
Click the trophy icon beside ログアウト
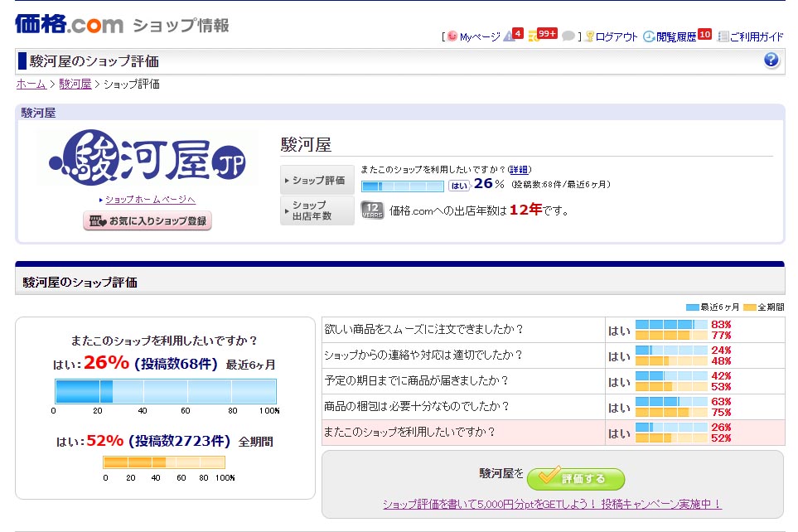tap(590, 36)
